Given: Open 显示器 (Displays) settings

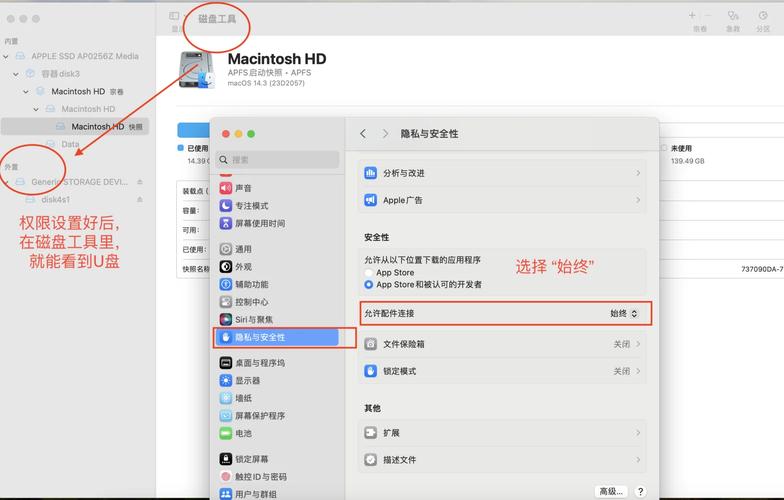Looking at the screenshot, I should click(247, 381).
